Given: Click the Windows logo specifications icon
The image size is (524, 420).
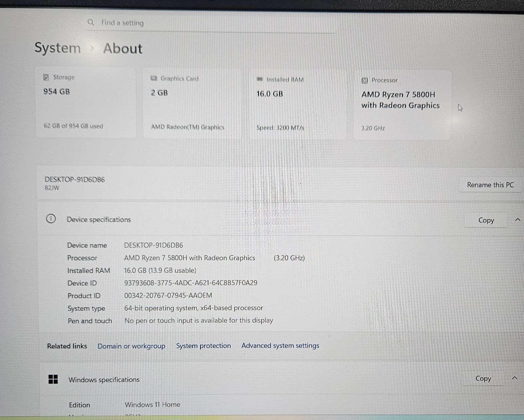Looking at the screenshot, I should tap(53, 379).
